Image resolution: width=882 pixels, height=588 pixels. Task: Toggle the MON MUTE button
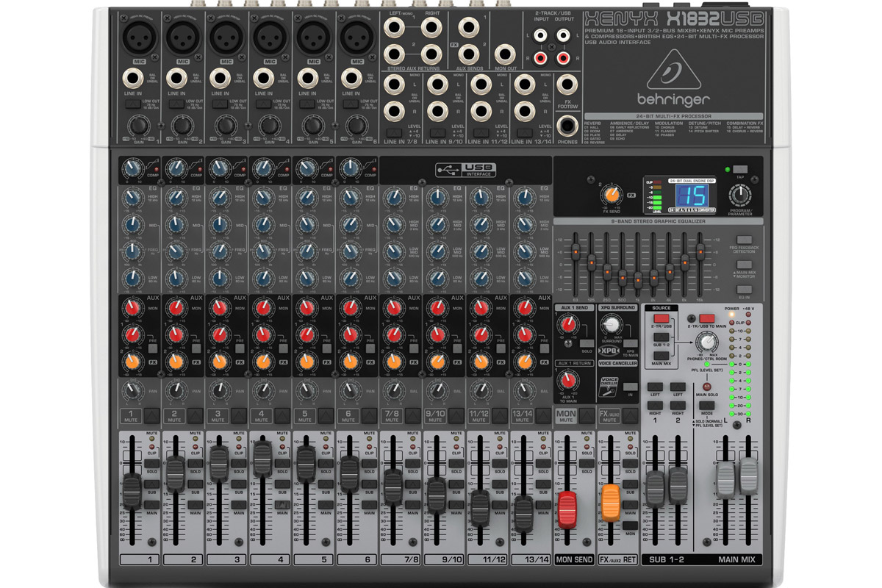(x=587, y=417)
